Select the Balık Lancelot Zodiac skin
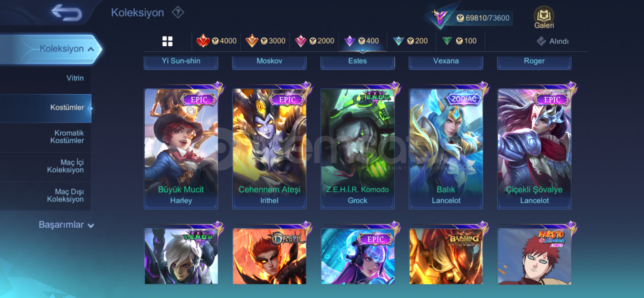The image size is (644, 298). click(x=446, y=148)
